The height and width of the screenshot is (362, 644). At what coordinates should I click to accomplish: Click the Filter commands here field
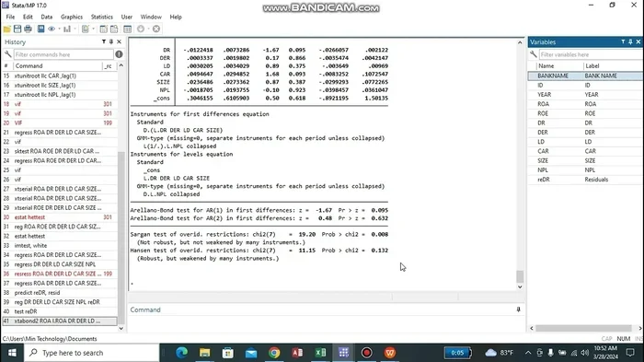click(63, 54)
